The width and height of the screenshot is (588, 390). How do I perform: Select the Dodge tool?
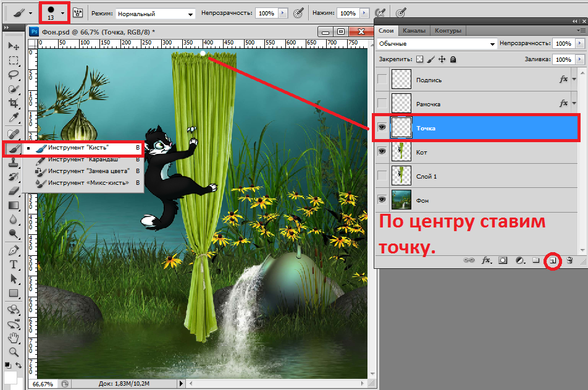point(14,234)
